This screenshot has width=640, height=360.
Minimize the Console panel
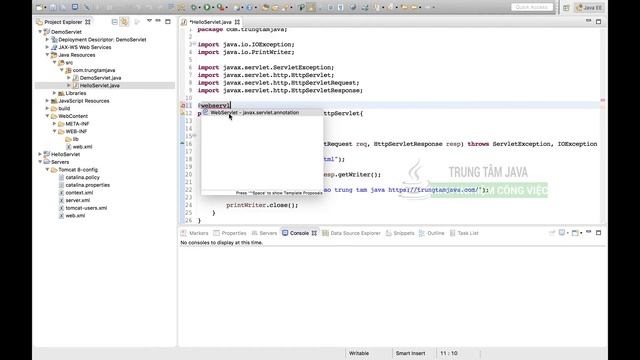[589, 232]
